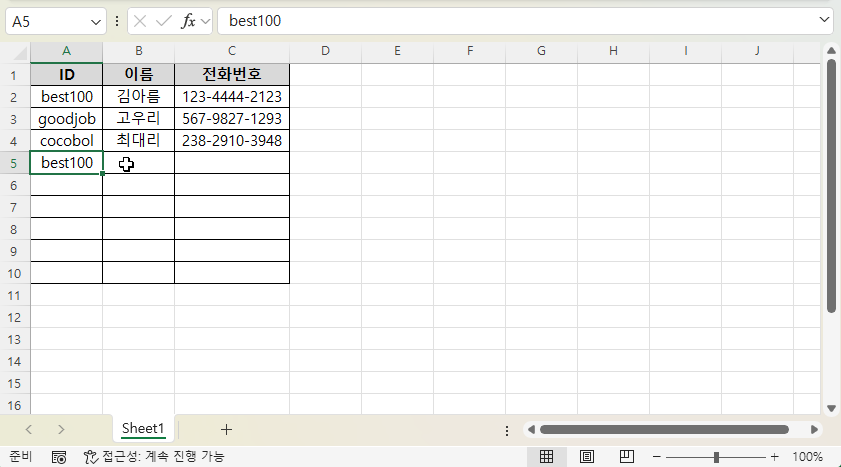
Task: Click the 준비 ready status text
Action: click(21, 456)
